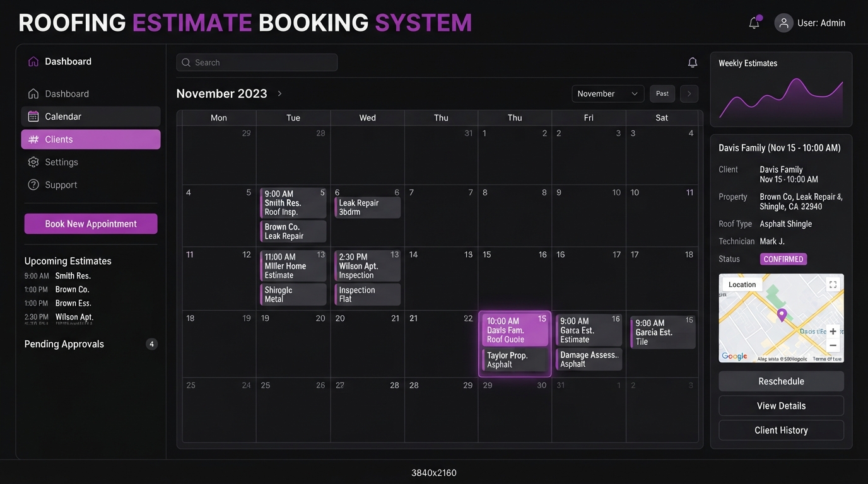
Task: Click the Clients grid icon
Action: coord(33,139)
